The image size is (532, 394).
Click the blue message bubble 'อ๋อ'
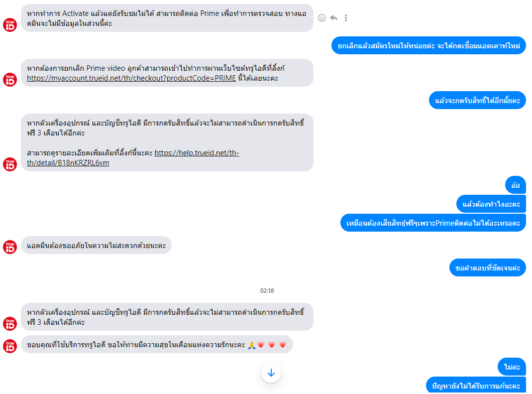point(516,185)
